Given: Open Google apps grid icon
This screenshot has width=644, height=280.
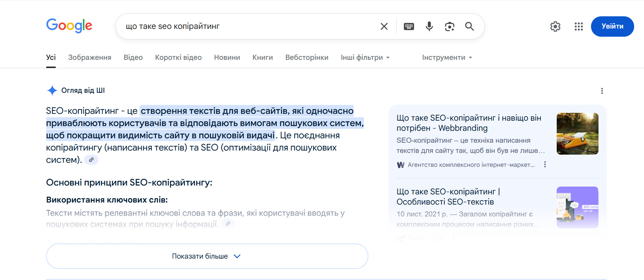Looking at the screenshot, I should pos(579,27).
